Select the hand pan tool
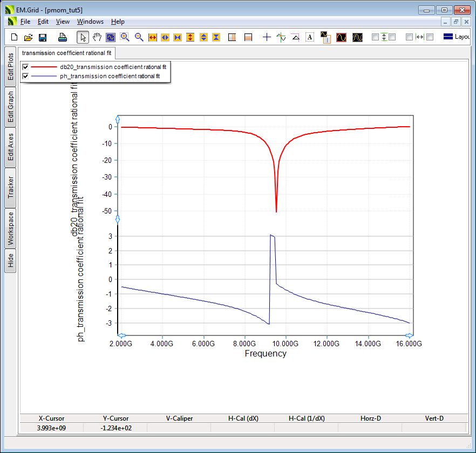The width and height of the screenshot is (476, 453). pyautogui.click(x=97, y=37)
